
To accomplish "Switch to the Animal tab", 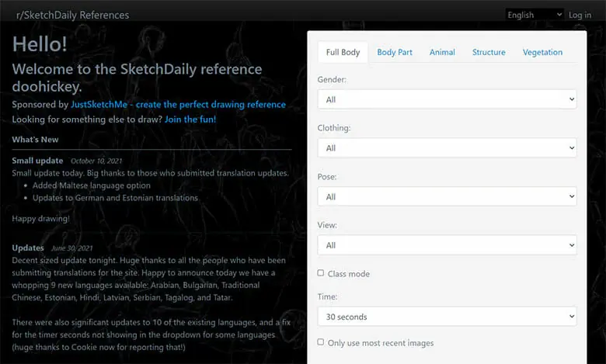I will point(442,52).
